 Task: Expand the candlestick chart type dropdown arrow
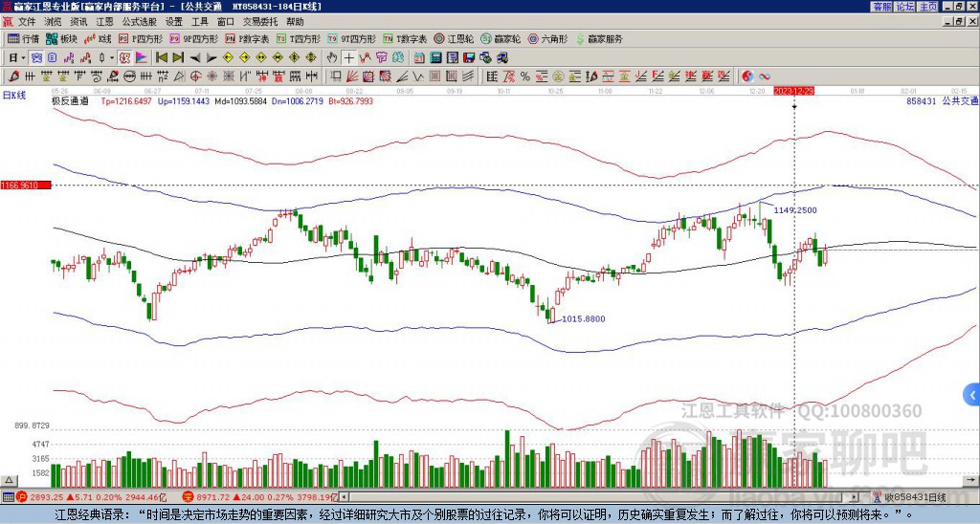coord(111,58)
